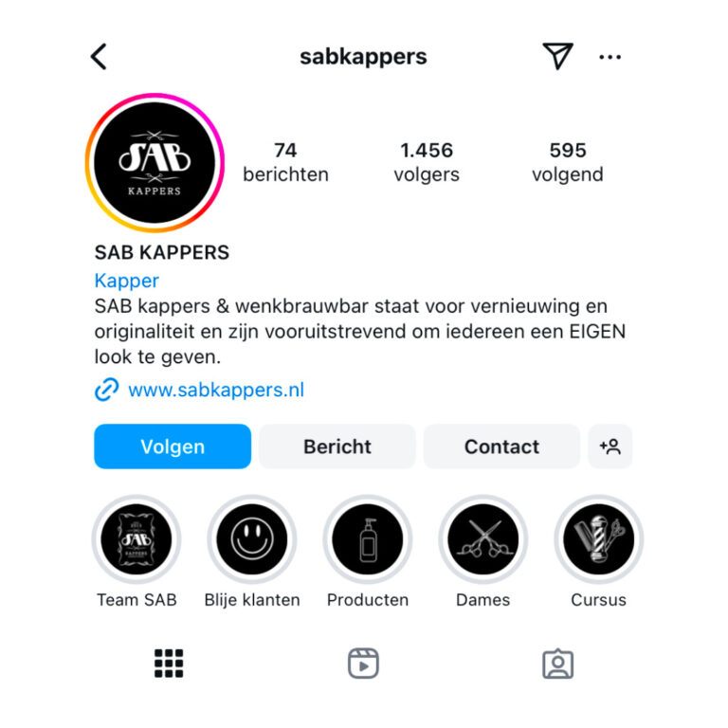Open direct message paper plane icon

point(557,56)
